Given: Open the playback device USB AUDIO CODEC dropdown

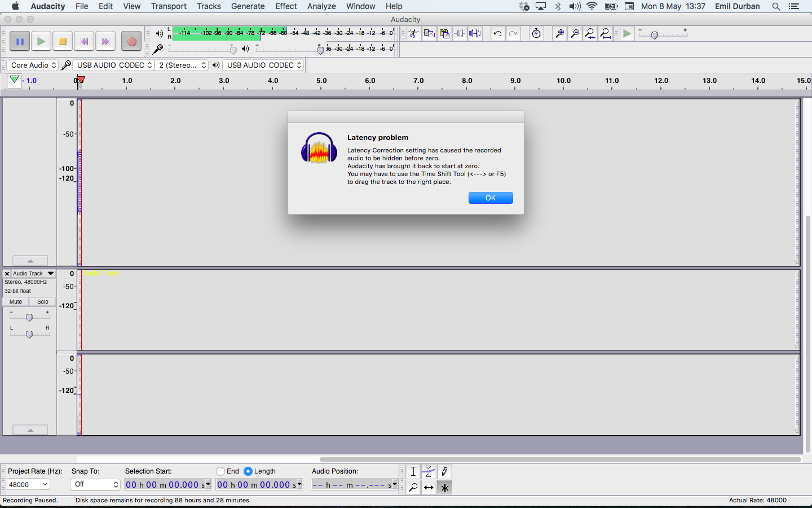Looking at the screenshot, I should tap(263, 65).
